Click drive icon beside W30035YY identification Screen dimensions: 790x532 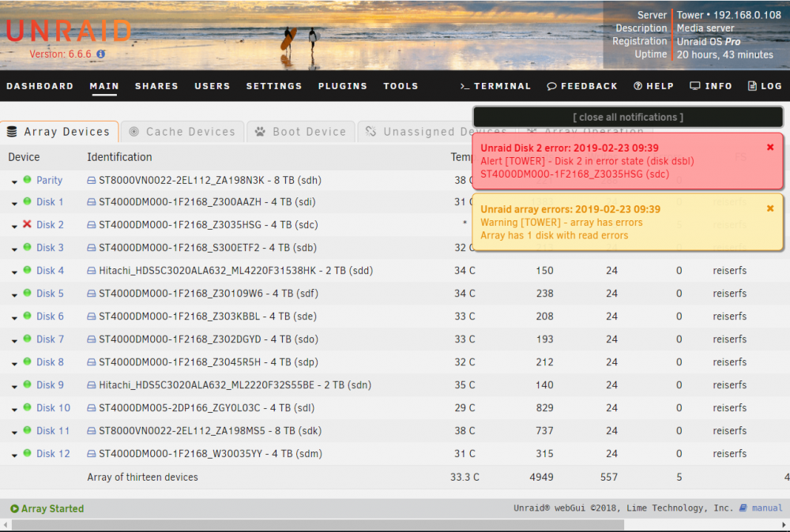[x=91, y=454]
